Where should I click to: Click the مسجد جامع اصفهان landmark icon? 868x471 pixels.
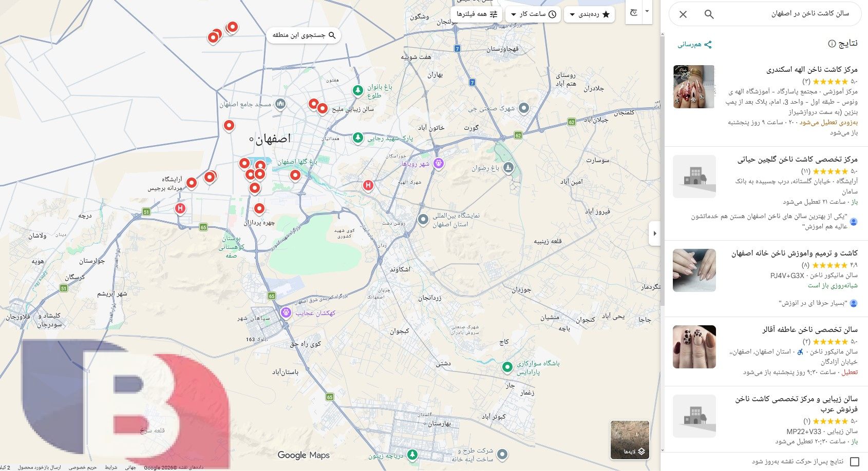point(280,105)
